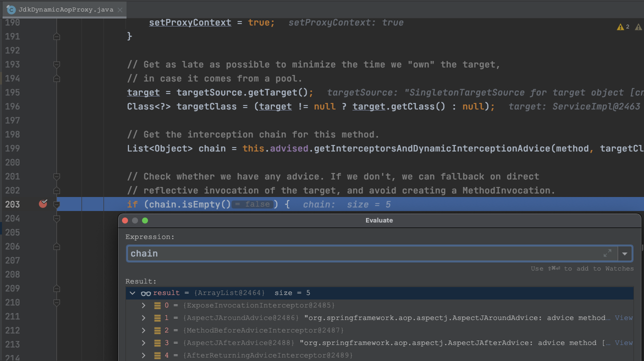Toggle the fold marker at line 202
Screen dimensions: 644x361
tap(56, 190)
